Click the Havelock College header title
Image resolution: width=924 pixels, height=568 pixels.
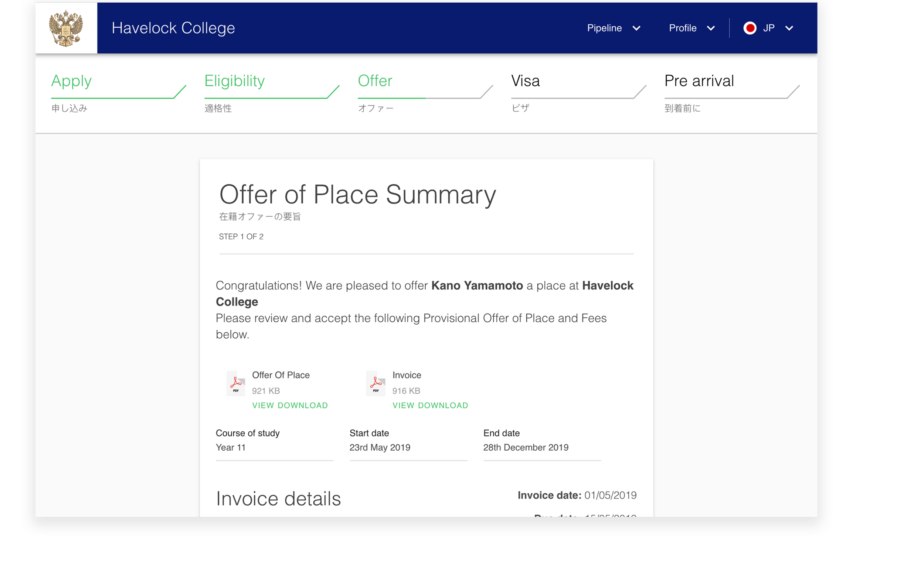[173, 28]
